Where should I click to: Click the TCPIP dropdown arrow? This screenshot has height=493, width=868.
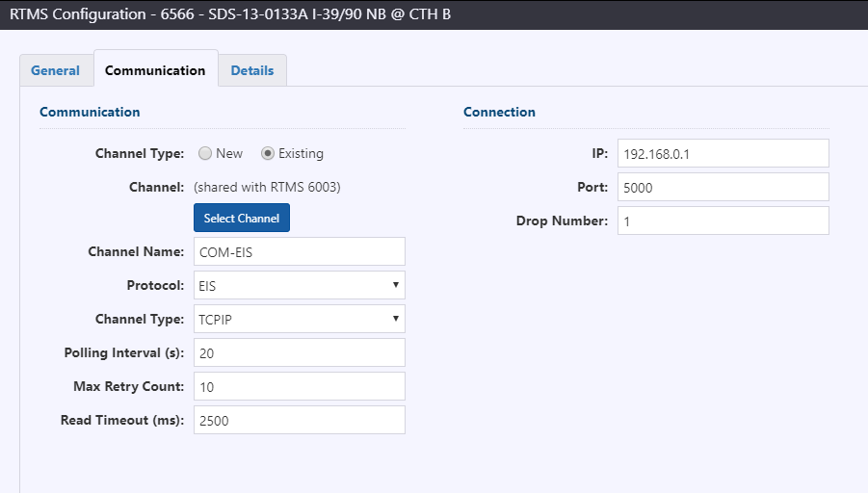pyautogui.click(x=396, y=319)
